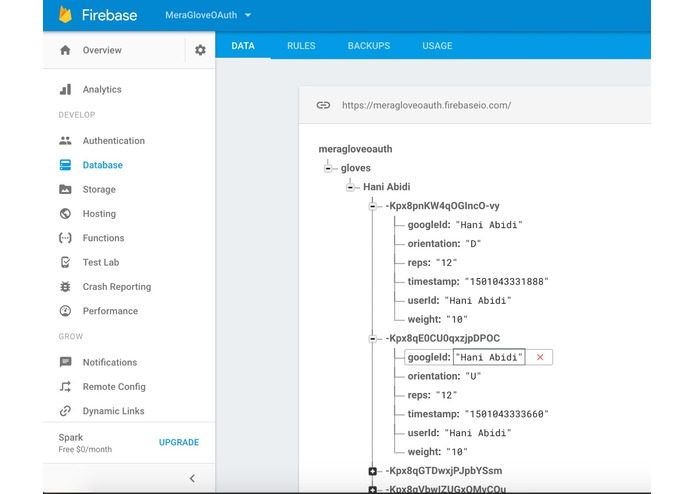
Task: Open Functions section label
Action: click(x=103, y=238)
